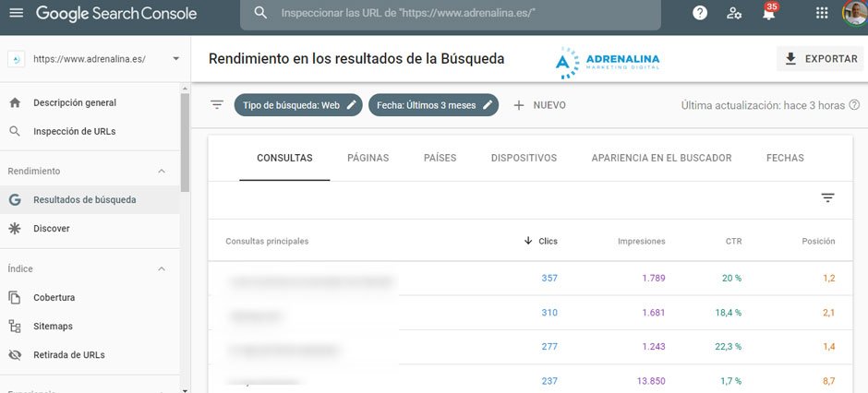Sort the table by Clics
Image resolution: width=868 pixels, height=393 pixels.
pyautogui.click(x=541, y=241)
